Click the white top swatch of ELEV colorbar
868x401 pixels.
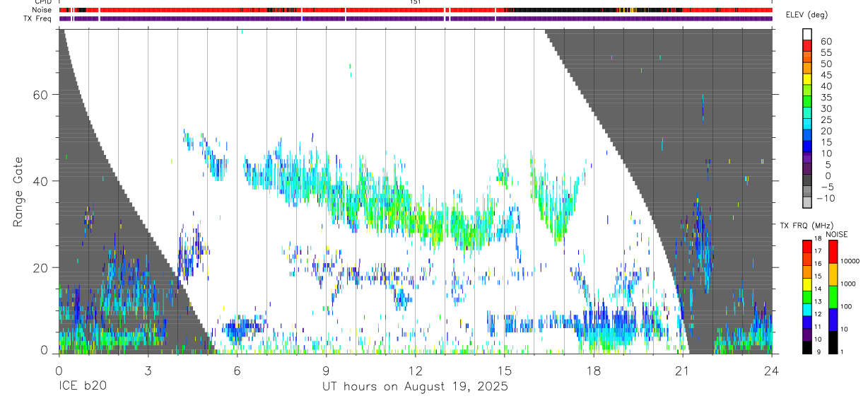click(807, 34)
